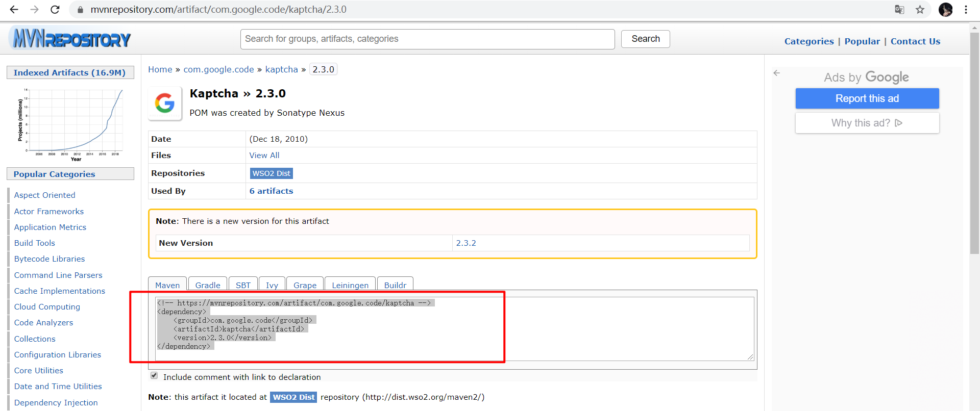Reload the current page

pos(55,9)
